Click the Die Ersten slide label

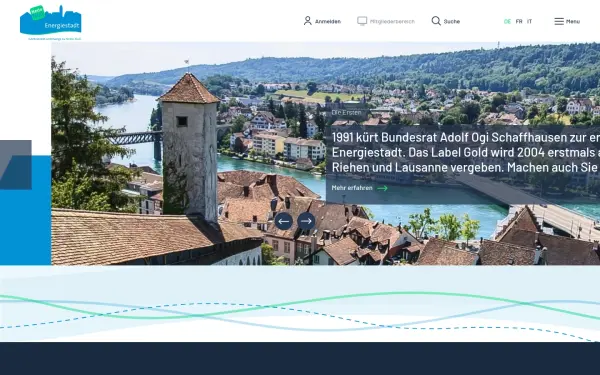point(346,112)
